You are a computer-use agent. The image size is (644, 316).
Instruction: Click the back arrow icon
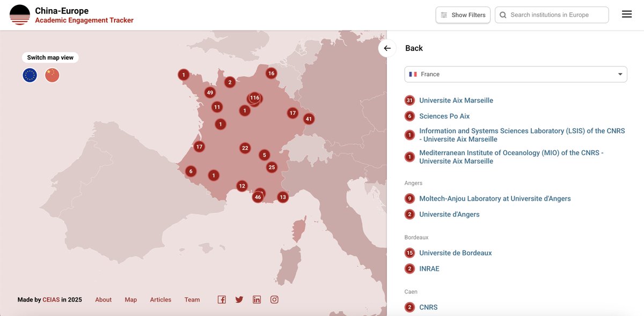coord(387,48)
